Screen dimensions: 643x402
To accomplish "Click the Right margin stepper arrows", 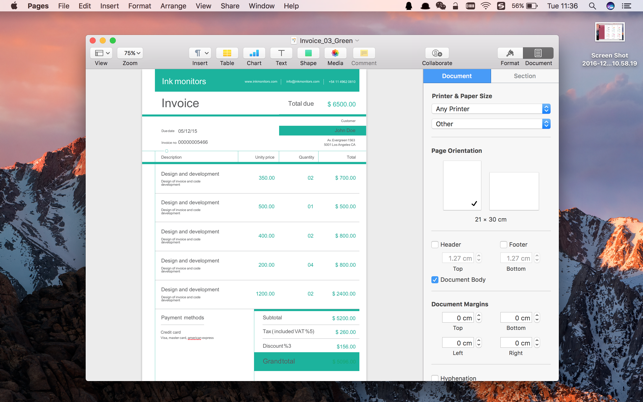I will tap(537, 343).
